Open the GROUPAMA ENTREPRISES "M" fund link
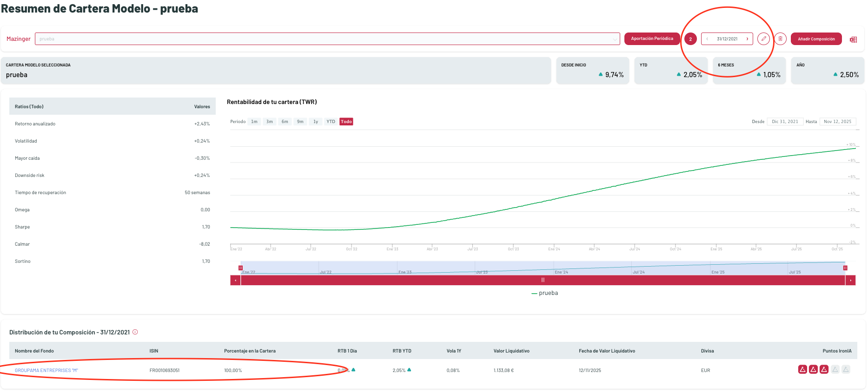Screen dimensions: 868x392 click(x=46, y=371)
